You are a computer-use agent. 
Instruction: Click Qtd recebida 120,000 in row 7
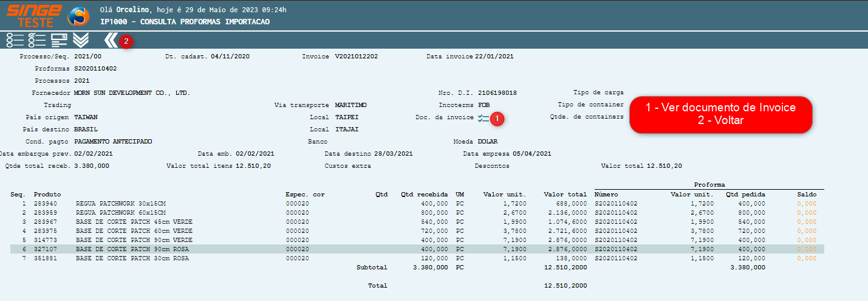434,258
